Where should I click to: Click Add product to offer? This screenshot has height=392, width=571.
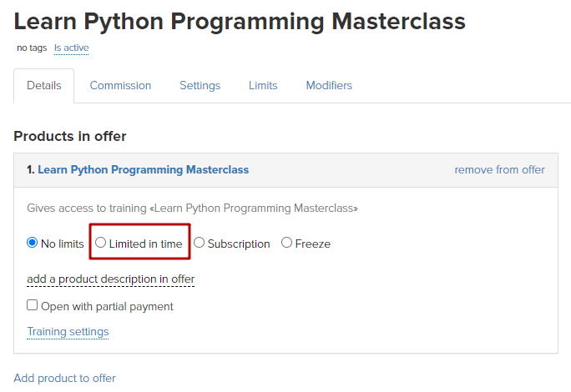point(64,378)
